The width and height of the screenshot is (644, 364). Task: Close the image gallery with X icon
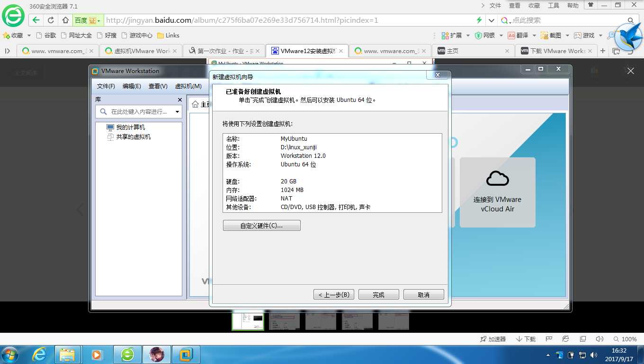pos(630,71)
